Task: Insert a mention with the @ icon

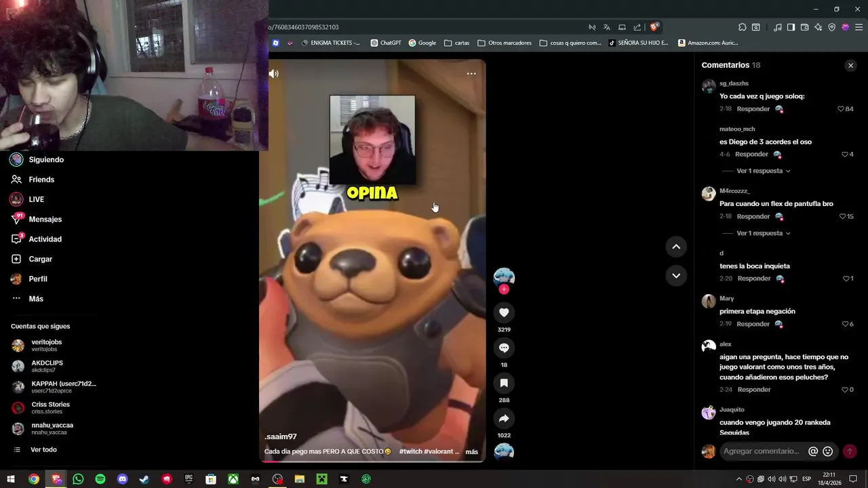Action: [x=813, y=451]
